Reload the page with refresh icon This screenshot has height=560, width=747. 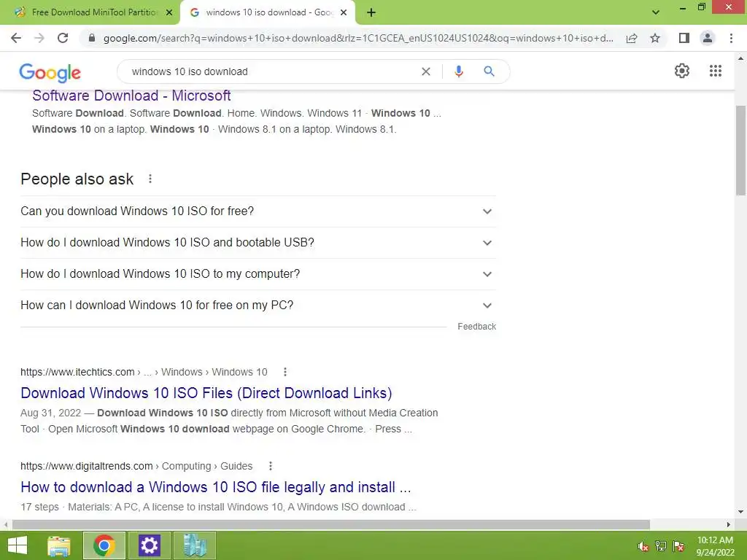[63, 38]
